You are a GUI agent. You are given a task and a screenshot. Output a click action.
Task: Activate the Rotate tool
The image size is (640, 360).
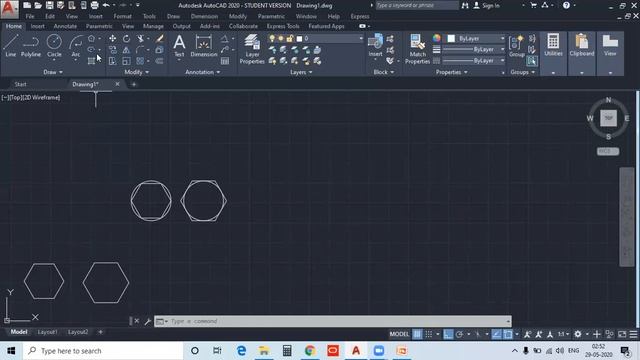(126, 38)
